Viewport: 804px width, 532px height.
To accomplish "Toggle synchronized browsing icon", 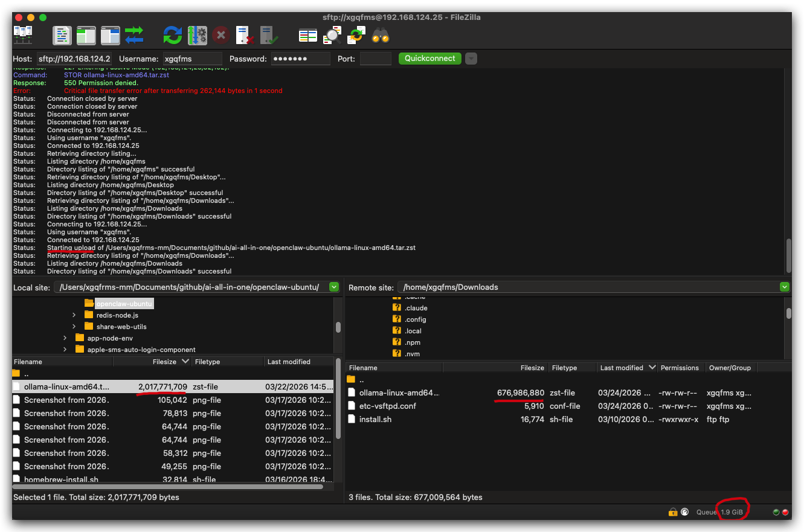I will [x=356, y=35].
